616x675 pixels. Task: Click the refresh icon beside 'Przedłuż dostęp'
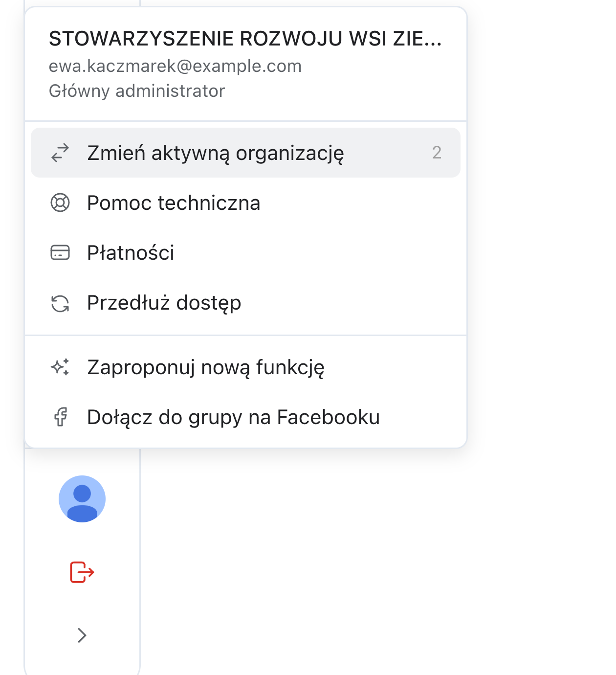point(60,303)
